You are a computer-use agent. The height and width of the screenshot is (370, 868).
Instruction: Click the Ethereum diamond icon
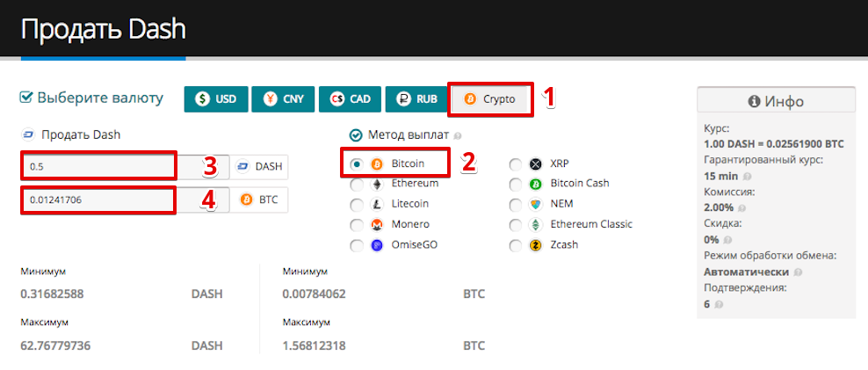[x=377, y=185]
